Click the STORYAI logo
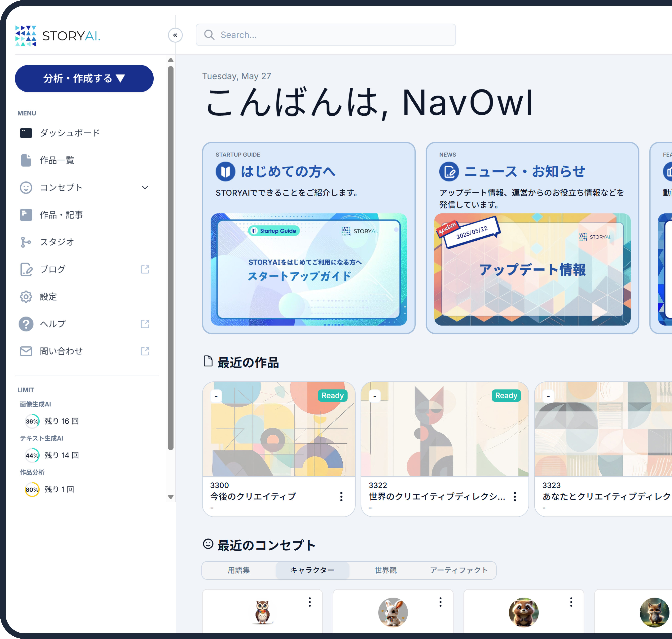 [x=57, y=35]
